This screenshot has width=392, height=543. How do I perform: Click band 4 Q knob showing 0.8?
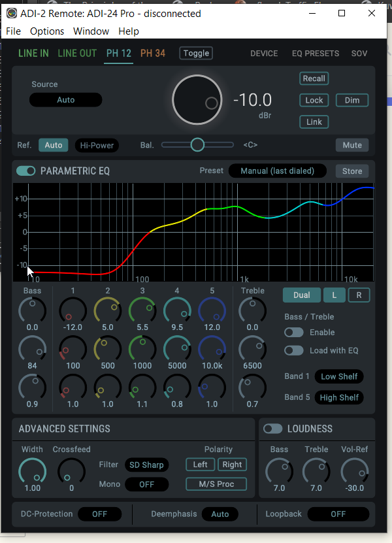point(177,387)
